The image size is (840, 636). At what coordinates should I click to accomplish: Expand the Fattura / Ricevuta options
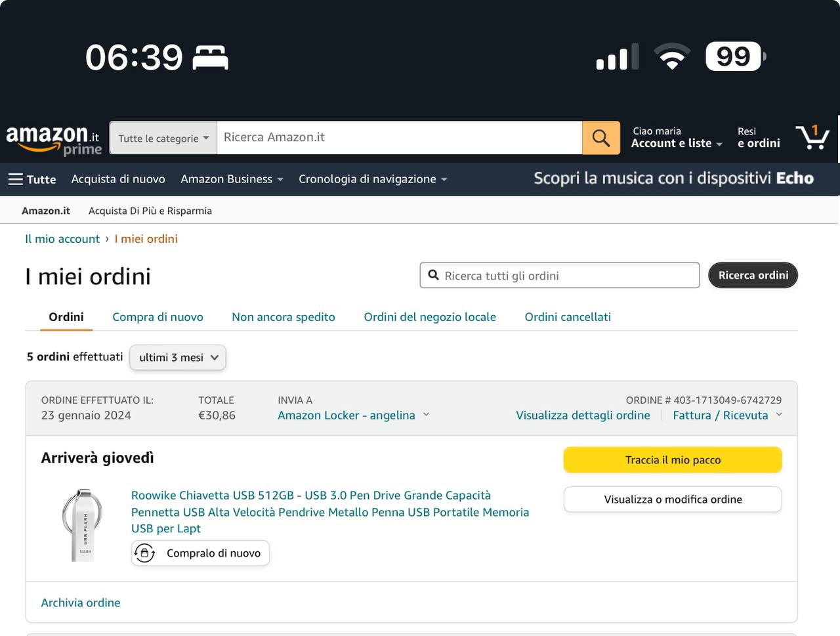click(728, 415)
